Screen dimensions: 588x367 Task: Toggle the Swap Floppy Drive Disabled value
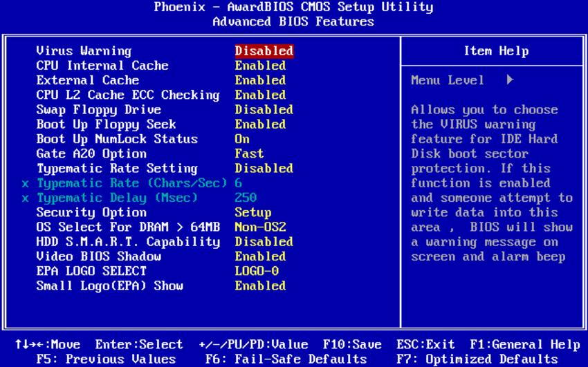tap(264, 110)
